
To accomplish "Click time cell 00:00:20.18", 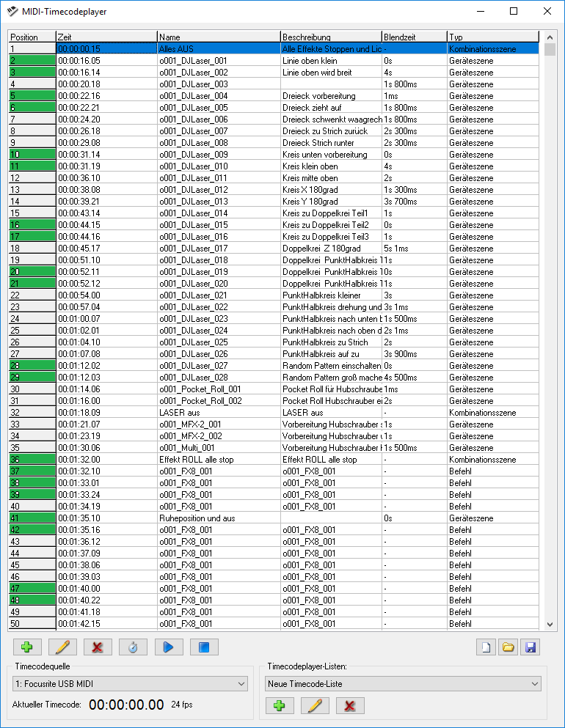I will click(x=106, y=84).
